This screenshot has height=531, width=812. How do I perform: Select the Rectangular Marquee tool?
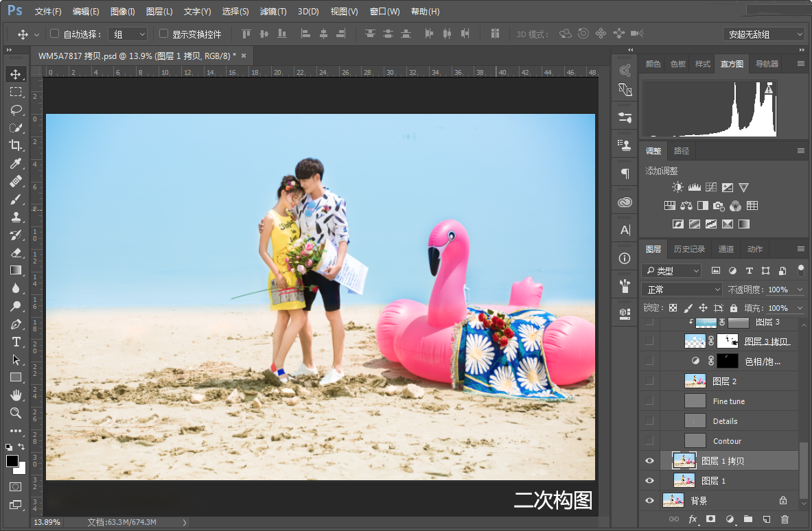(x=16, y=92)
